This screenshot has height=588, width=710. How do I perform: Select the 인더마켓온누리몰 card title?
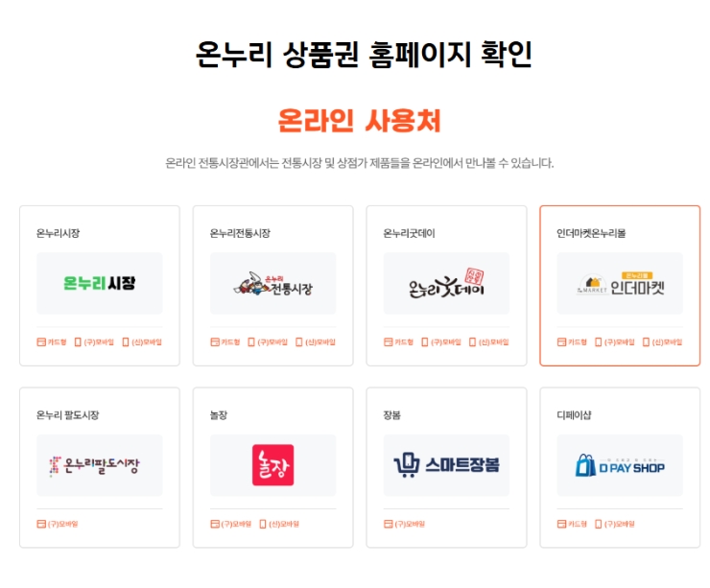point(591,234)
